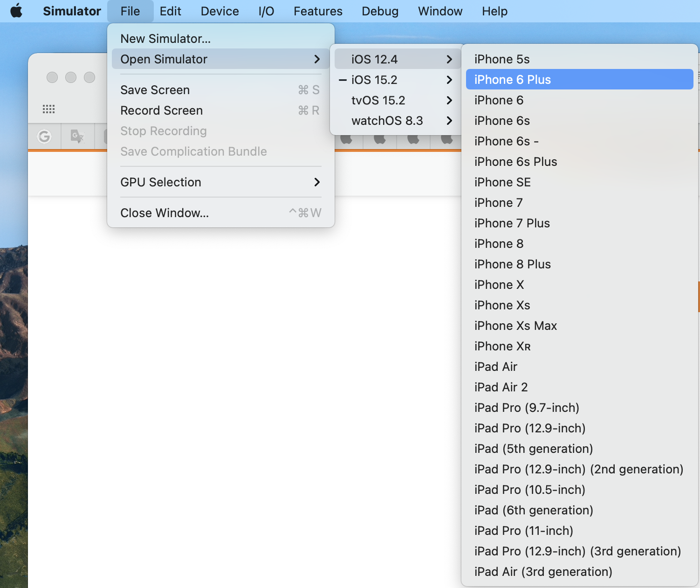Click the Google Translate icon in the toolbar
The width and height of the screenshot is (700, 588).
pyautogui.click(x=77, y=136)
